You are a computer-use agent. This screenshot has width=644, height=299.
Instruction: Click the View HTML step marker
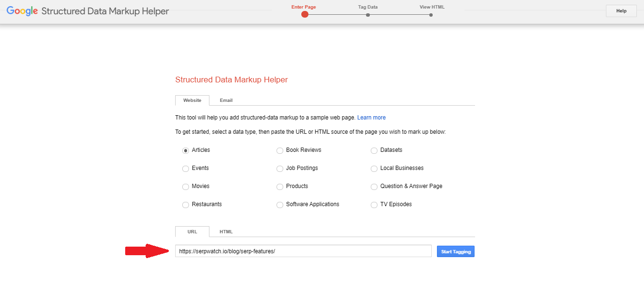coord(431,15)
